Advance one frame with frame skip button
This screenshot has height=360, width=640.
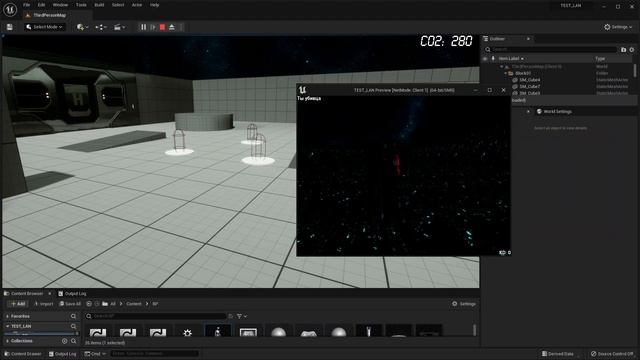153,27
